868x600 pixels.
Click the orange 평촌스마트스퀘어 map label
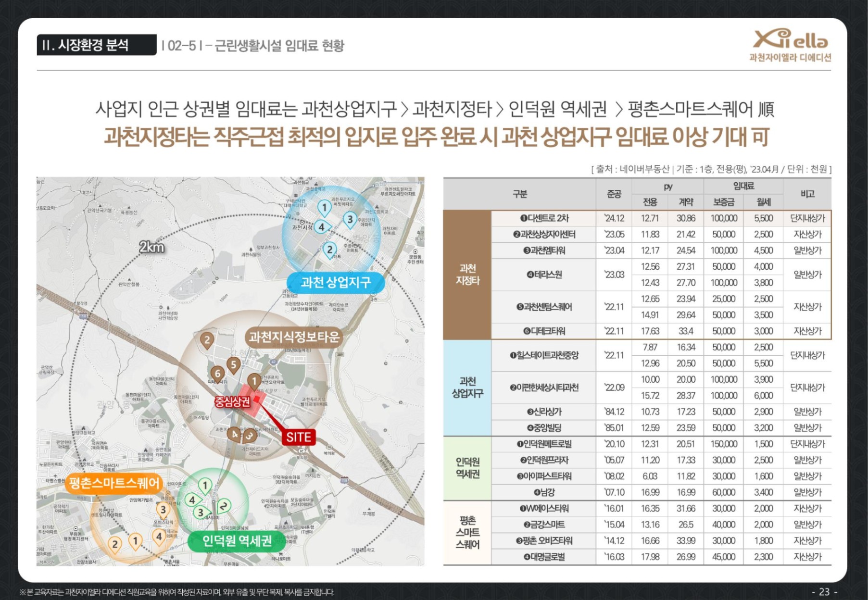[x=114, y=483]
